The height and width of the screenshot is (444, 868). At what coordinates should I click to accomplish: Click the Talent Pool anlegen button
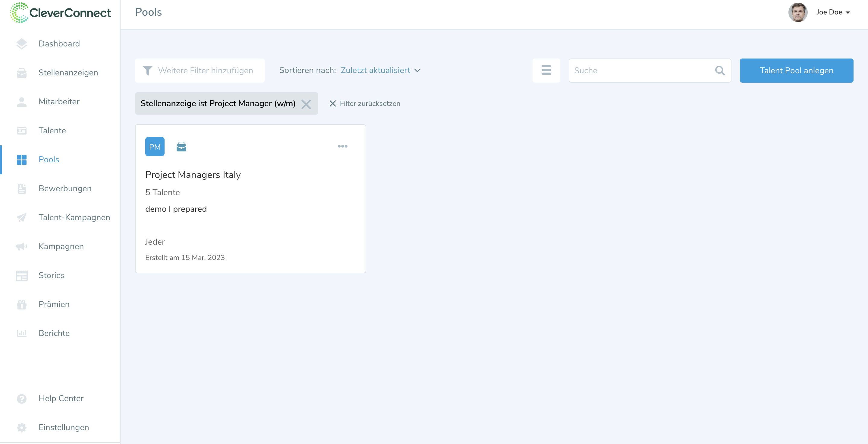pos(796,70)
